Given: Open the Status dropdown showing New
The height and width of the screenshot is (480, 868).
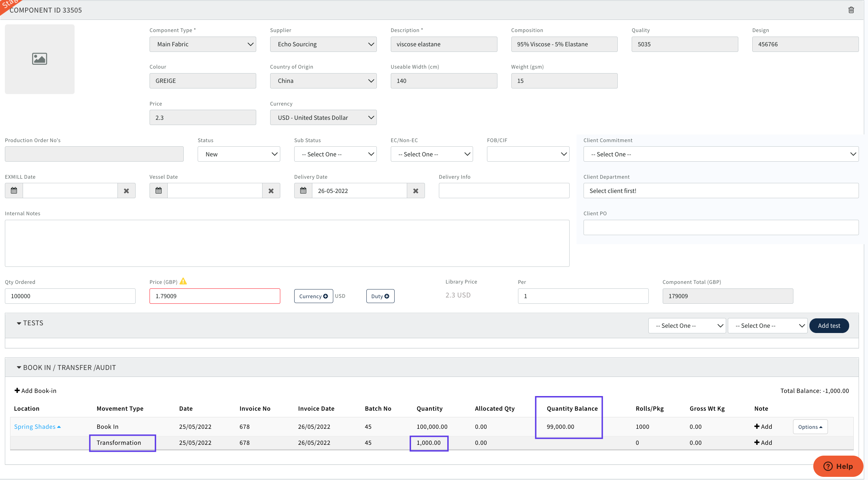Looking at the screenshot, I should click(x=239, y=154).
